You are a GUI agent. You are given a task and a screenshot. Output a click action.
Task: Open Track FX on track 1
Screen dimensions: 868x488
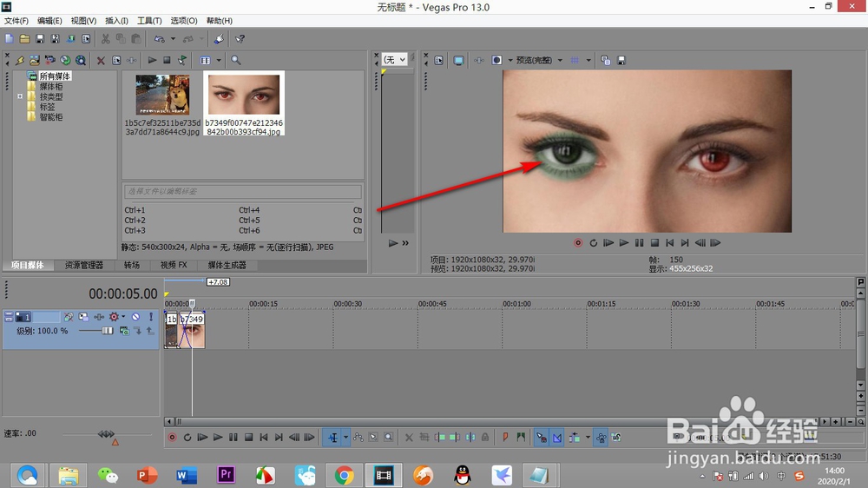tap(99, 317)
